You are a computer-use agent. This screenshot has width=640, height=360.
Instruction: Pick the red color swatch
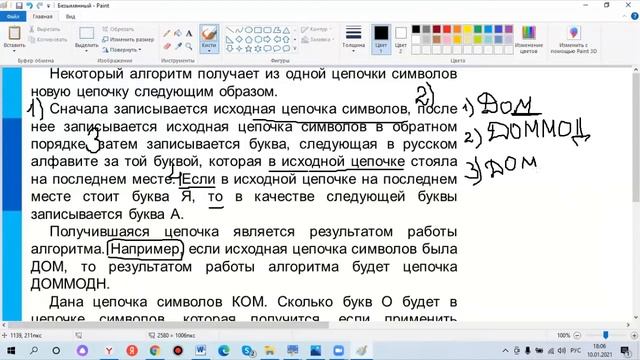click(447, 29)
